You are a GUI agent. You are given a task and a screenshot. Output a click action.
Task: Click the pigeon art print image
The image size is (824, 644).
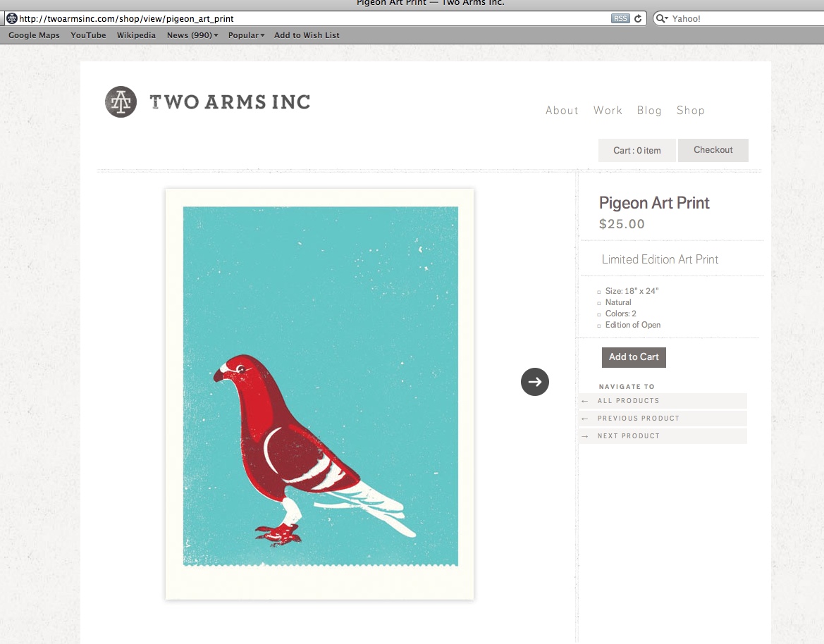pos(320,394)
